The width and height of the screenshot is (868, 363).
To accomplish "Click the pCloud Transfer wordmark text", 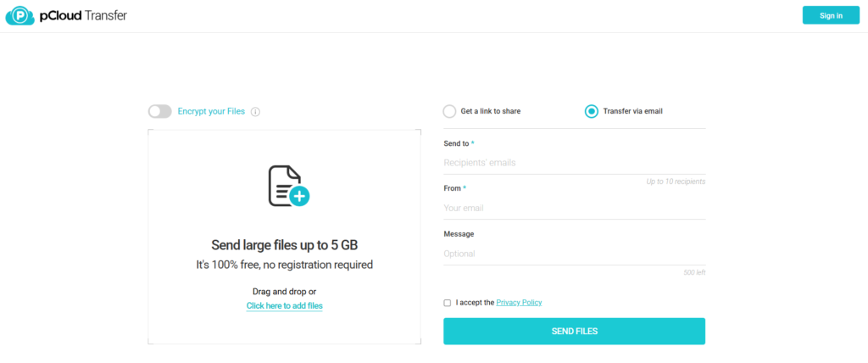I will pyautogui.click(x=83, y=15).
